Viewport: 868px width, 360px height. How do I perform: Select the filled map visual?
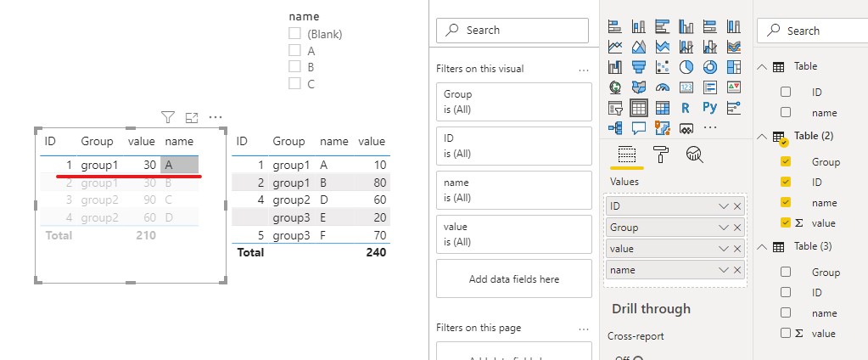click(639, 87)
